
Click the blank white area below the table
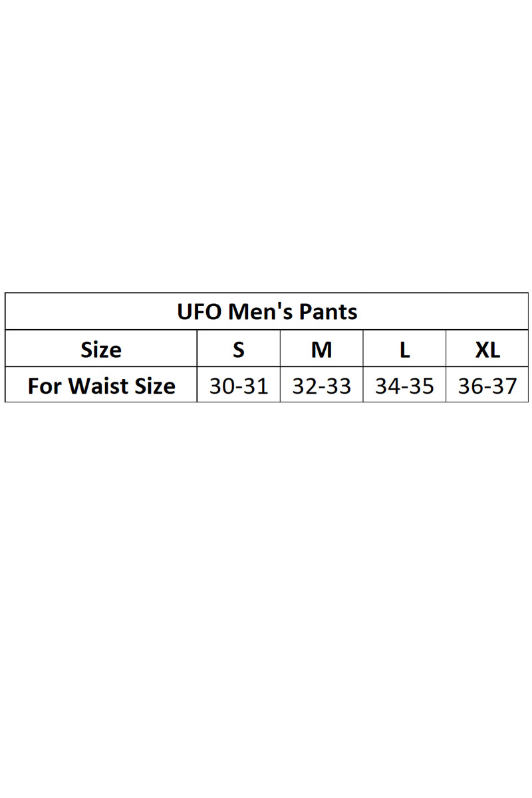pyautogui.click(x=266, y=598)
